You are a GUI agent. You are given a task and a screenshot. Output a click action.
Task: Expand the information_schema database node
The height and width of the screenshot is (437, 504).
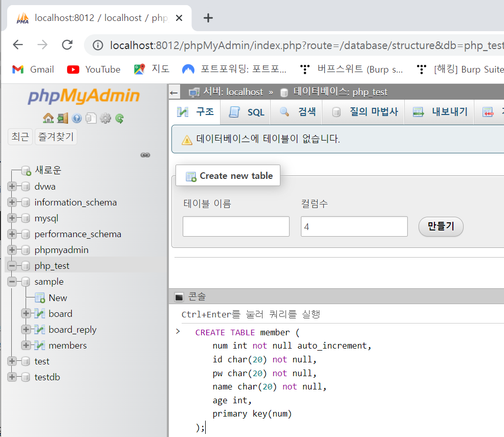12,202
